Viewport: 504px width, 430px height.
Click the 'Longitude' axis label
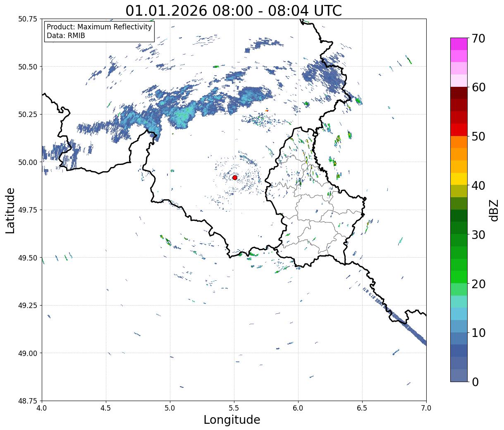pos(232,420)
